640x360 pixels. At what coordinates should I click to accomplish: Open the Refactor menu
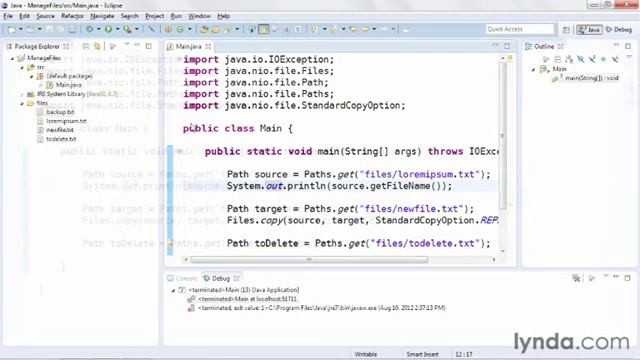click(72, 16)
